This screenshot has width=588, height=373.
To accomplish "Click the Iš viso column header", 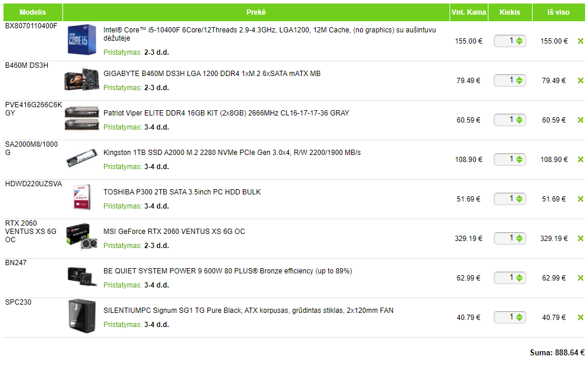I will (x=559, y=12).
